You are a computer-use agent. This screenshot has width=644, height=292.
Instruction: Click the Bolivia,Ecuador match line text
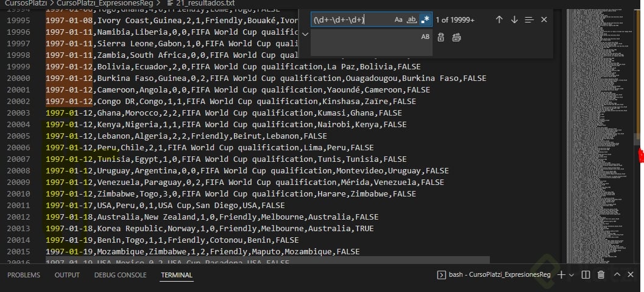coord(233,66)
